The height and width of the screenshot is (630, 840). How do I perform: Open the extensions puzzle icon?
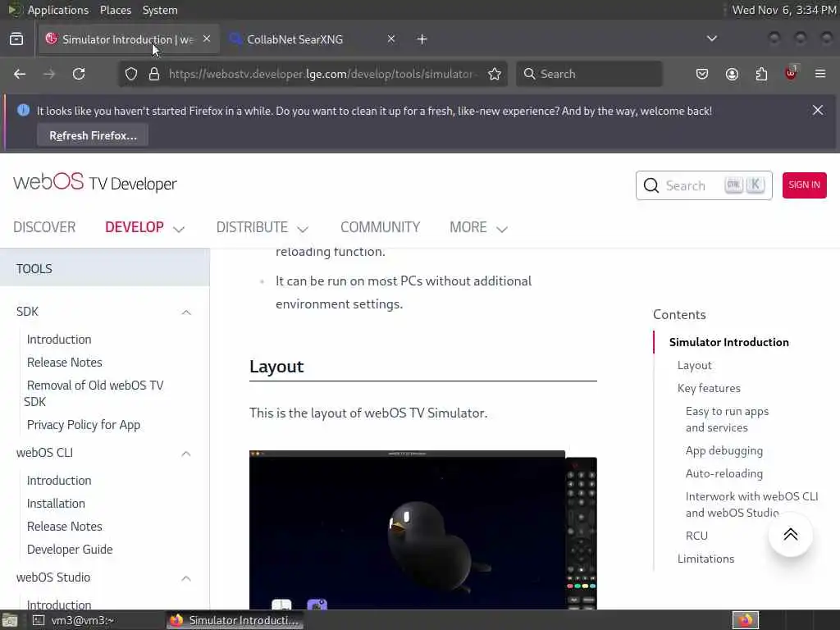tap(761, 74)
